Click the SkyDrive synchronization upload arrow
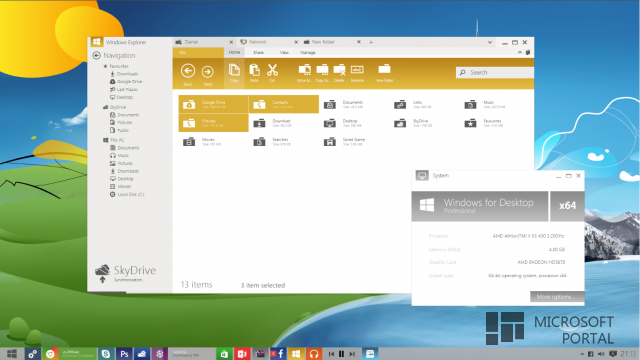This screenshot has height=360, width=640. pyautogui.click(x=102, y=280)
